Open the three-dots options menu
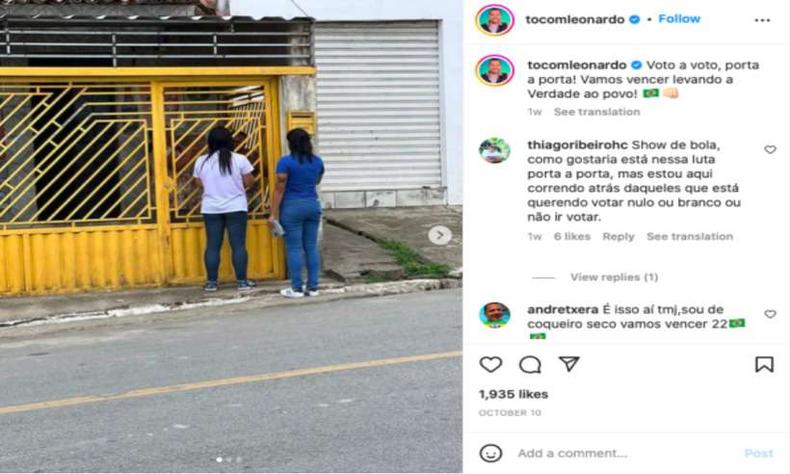Screen dimensions: 790x474 point(762,20)
